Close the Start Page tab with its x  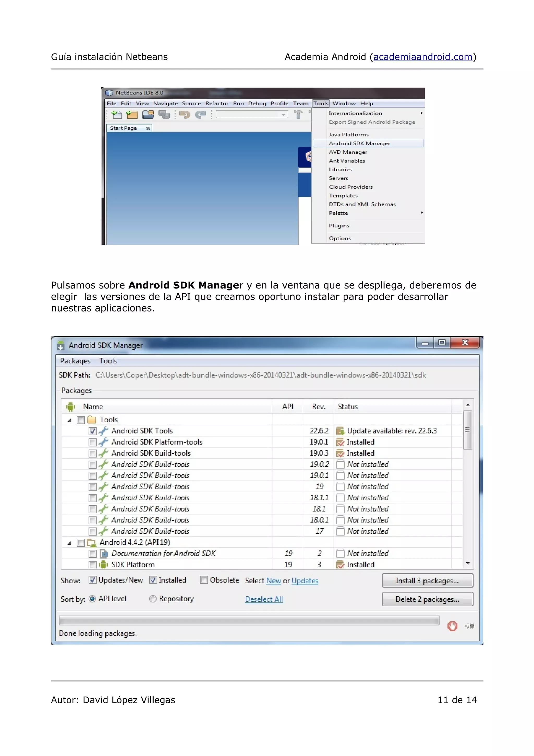pos(148,128)
